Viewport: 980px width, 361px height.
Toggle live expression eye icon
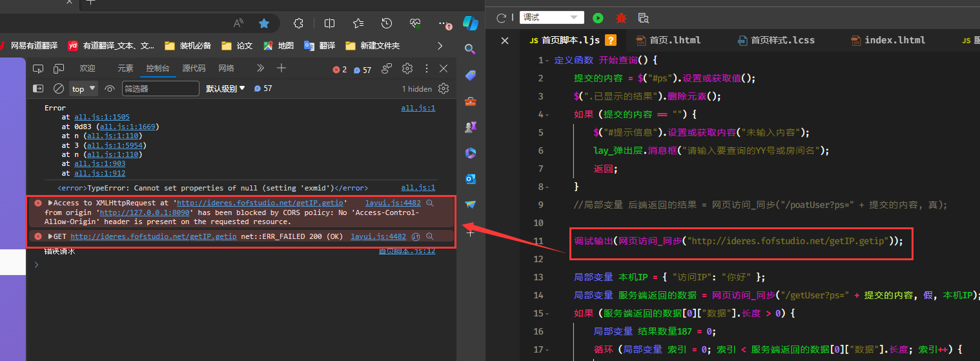coord(110,88)
